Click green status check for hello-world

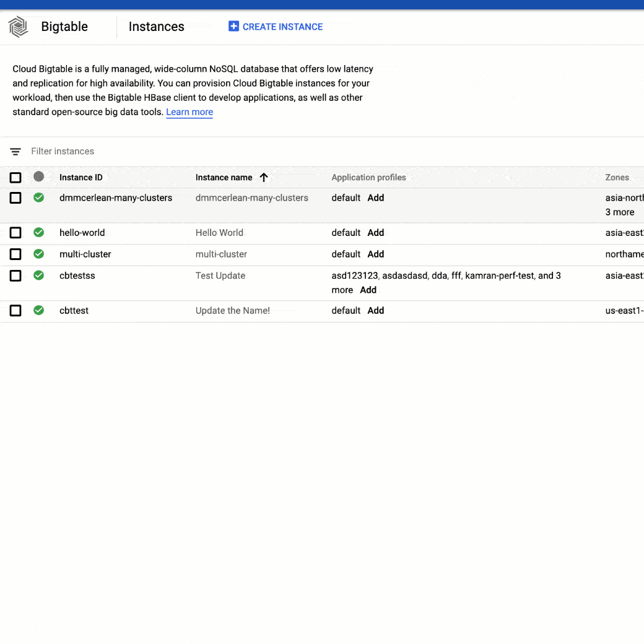coord(39,233)
